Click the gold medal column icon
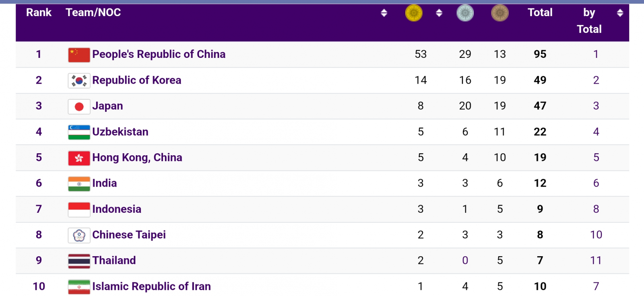 (413, 13)
